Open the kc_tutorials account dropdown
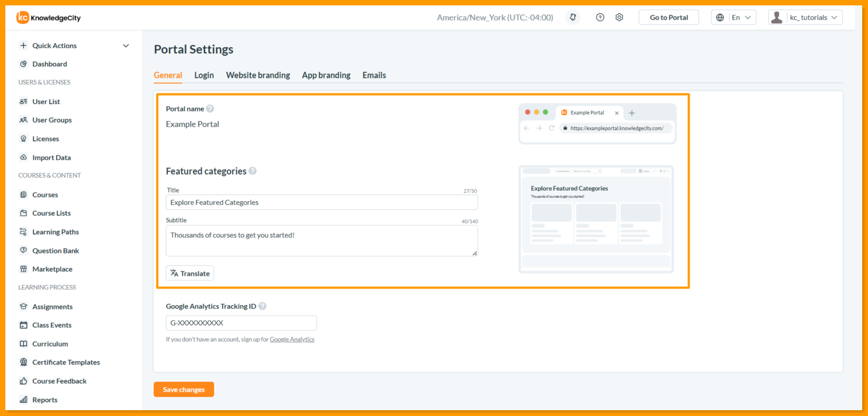This screenshot has height=416, width=868. [x=805, y=17]
